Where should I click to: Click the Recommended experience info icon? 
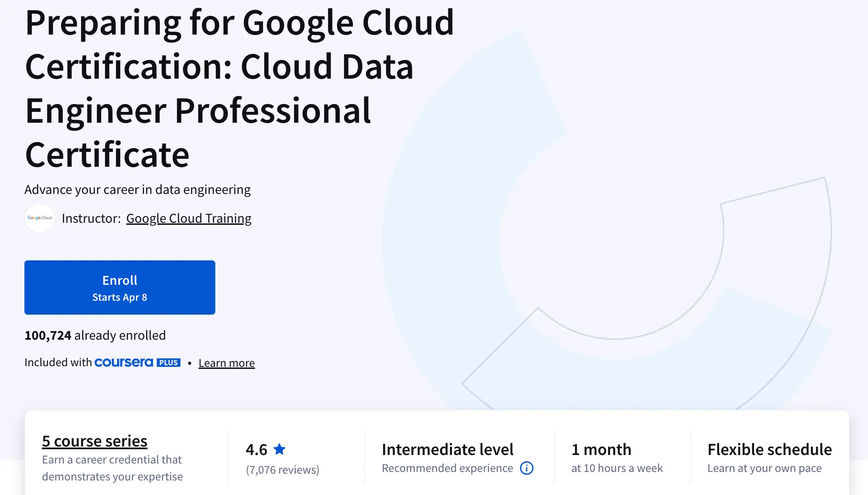pyautogui.click(x=527, y=468)
